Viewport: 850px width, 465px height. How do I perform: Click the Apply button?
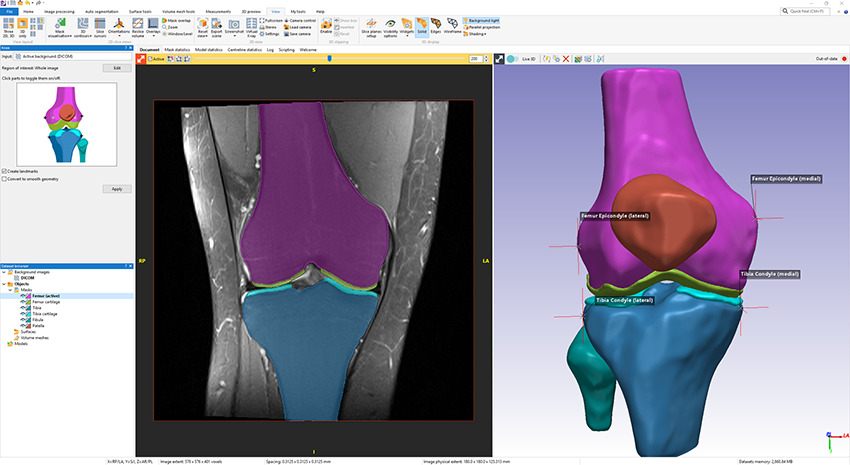pyautogui.click(x=117, y=189)
